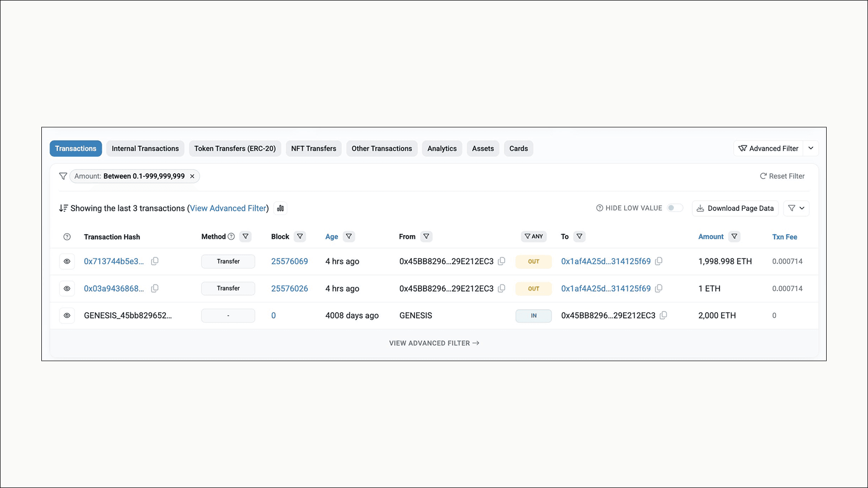The image size is (868, 488).
Task: Click the 4008 days ago age
Action: click(x=352, y=315)
